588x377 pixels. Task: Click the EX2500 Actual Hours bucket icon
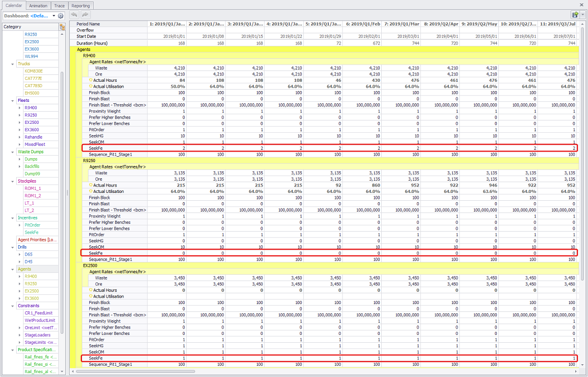(91, 290)
